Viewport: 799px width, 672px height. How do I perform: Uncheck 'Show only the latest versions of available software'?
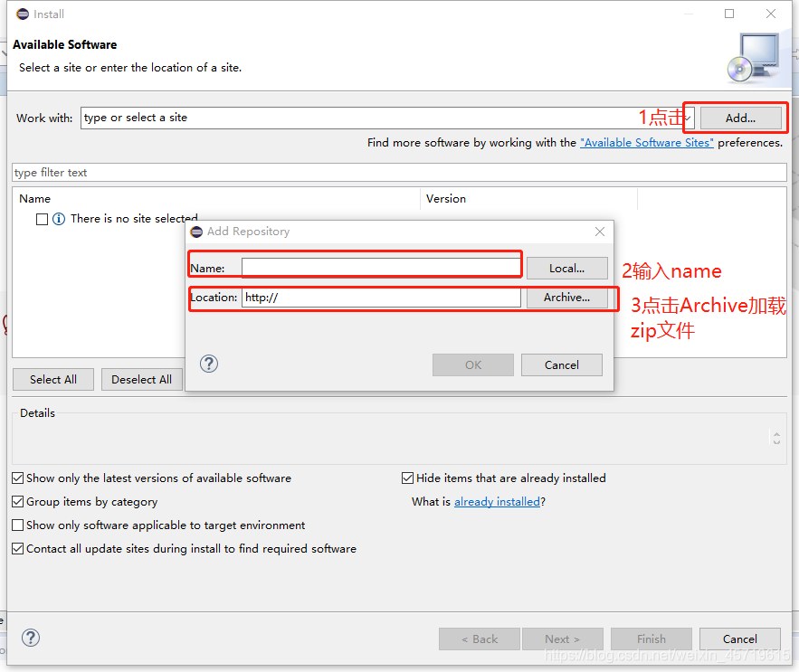coord(17,478)
